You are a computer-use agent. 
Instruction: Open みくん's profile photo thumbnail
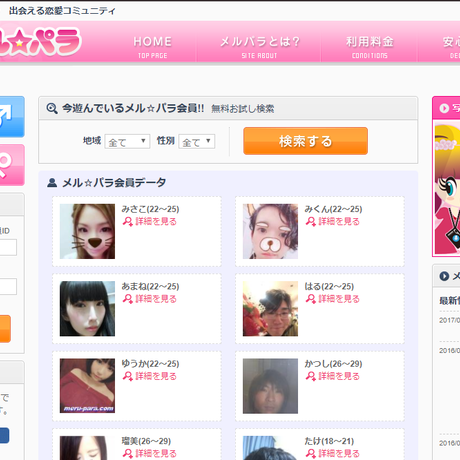[x=270, y=231]
